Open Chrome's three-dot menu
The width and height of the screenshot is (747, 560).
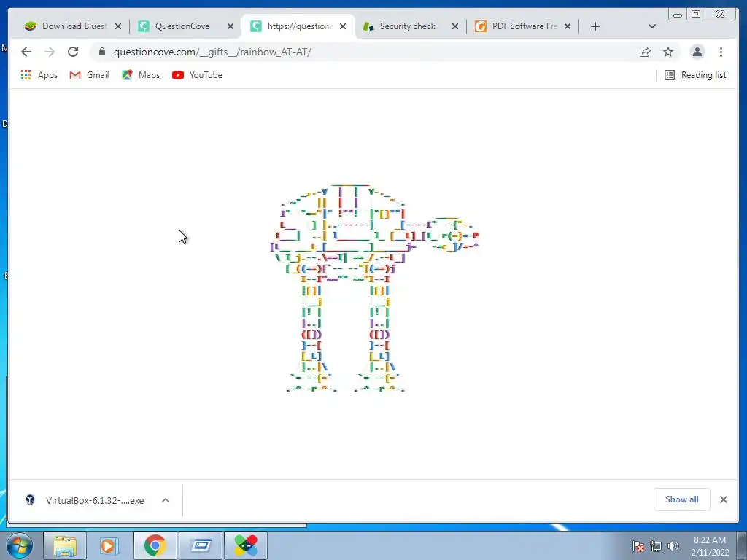tap(721, 52)
